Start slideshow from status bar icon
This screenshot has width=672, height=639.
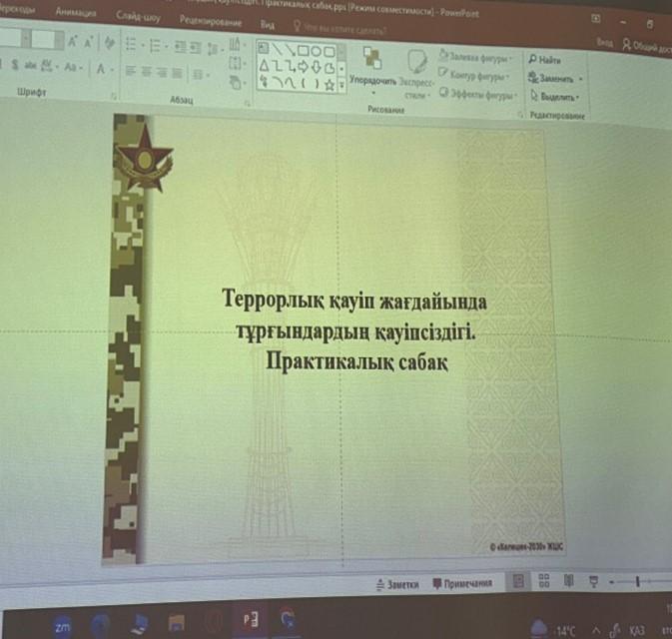(591, 580)
